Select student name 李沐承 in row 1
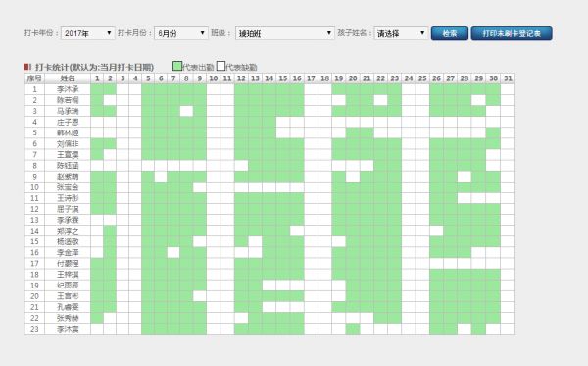The width and height of the screenshot is (588, 366). pyautogui.click(x=68, y=89)
